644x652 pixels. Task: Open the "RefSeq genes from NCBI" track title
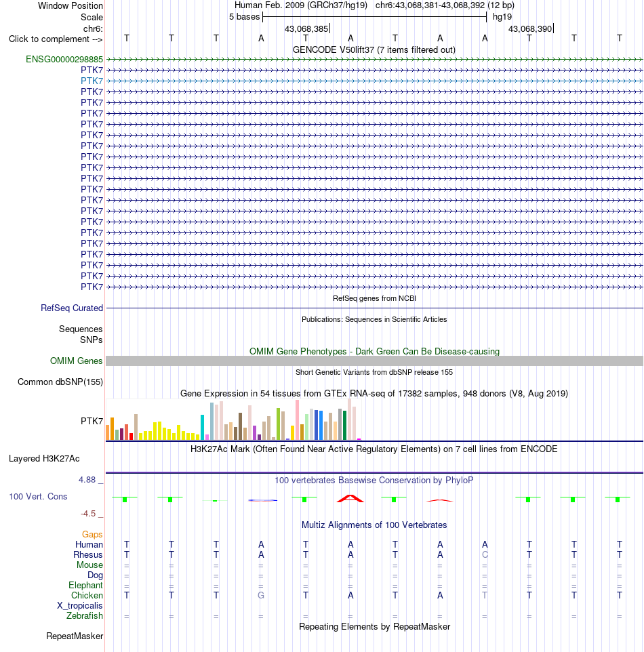pos(374,299)
